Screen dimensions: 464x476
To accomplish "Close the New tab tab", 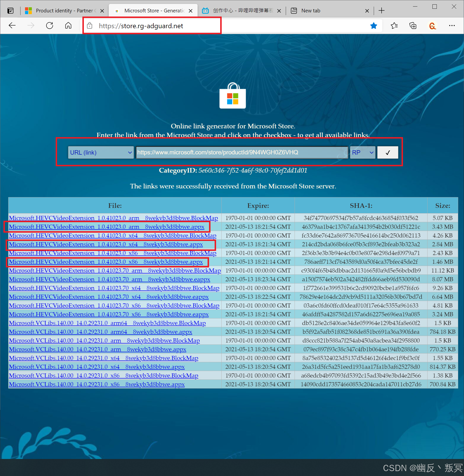I will (x=367, y=11).
